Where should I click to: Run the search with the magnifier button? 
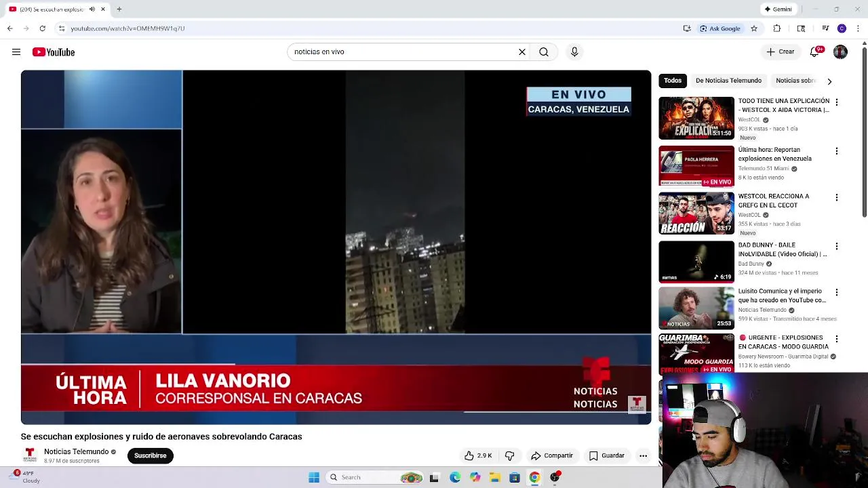[544, 52]
